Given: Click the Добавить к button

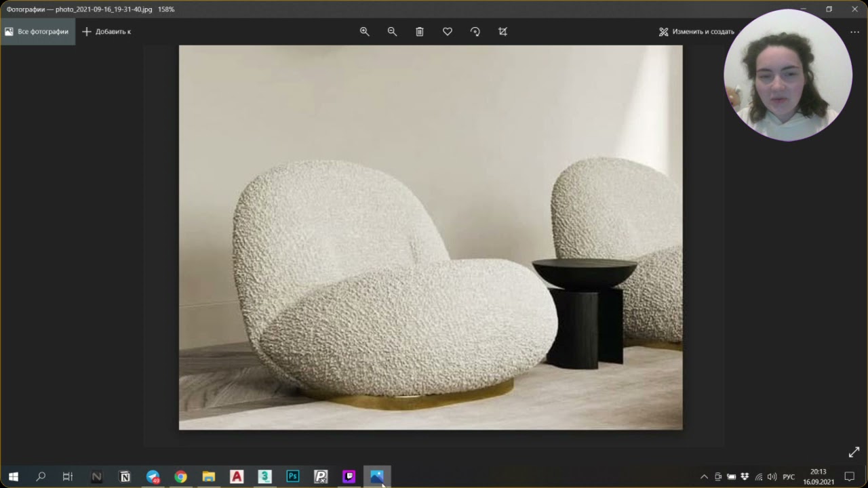Looking at the screenshot, I should [x=106, y=31].
